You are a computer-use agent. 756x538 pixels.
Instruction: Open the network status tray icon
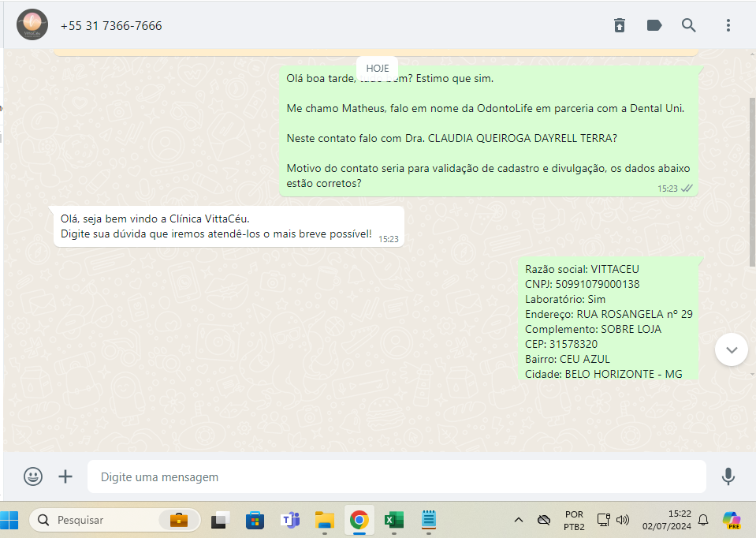click(x=603, y=520)
